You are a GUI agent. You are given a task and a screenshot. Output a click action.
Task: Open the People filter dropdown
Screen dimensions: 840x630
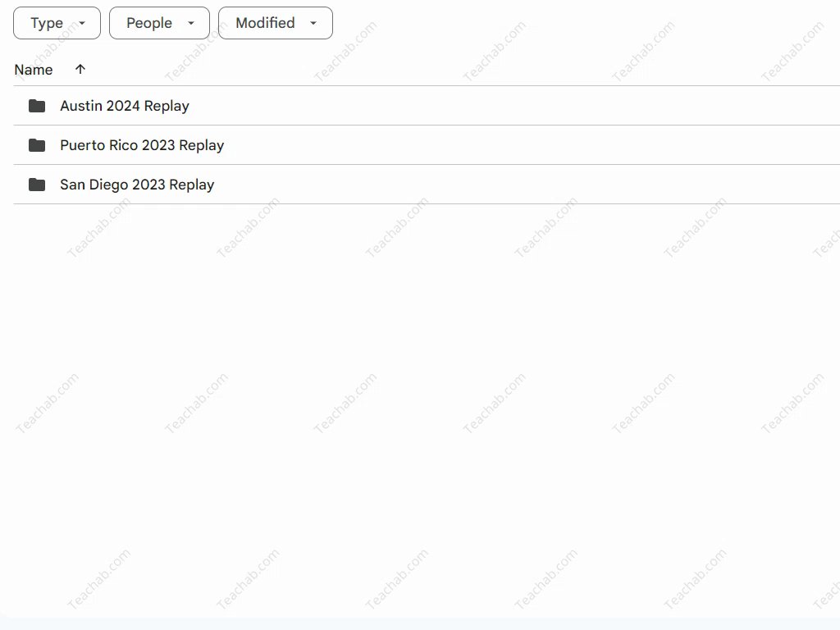pos(159,23)
